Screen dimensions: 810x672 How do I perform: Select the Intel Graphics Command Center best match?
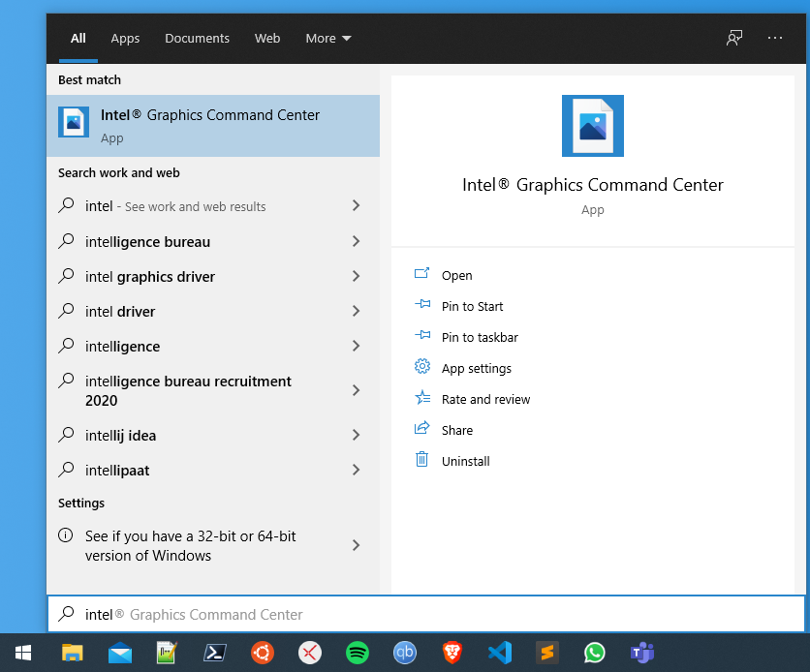[x=213, y=126]
